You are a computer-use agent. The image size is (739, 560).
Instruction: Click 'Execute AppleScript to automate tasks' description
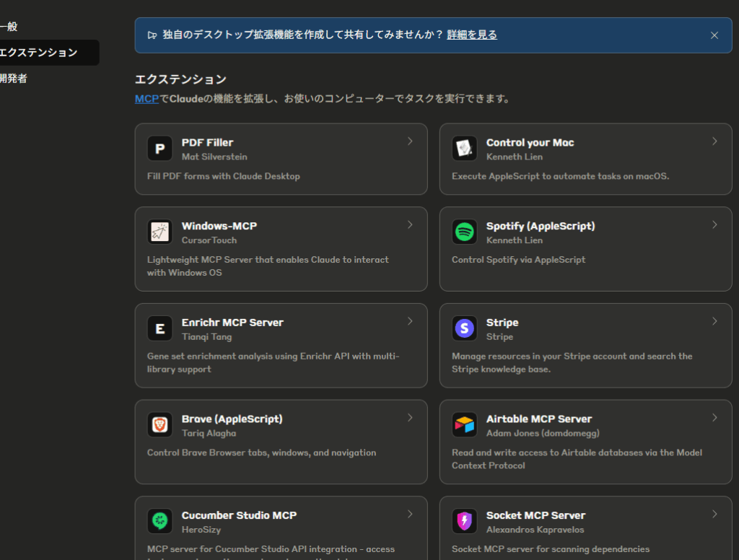click(x=560, y=176)
